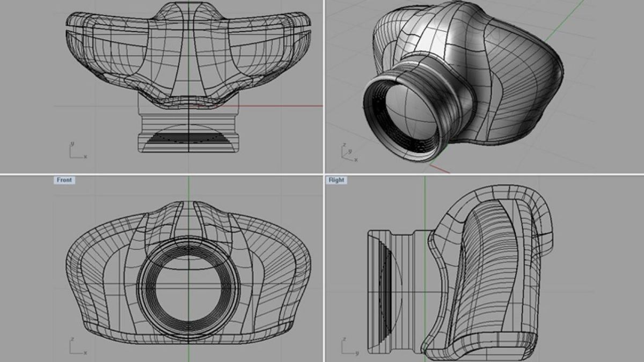Click the x-axis label in the Top viewport corner
Image resolution: width=644 pixels, height=362 pixels.
pos(85,157)
